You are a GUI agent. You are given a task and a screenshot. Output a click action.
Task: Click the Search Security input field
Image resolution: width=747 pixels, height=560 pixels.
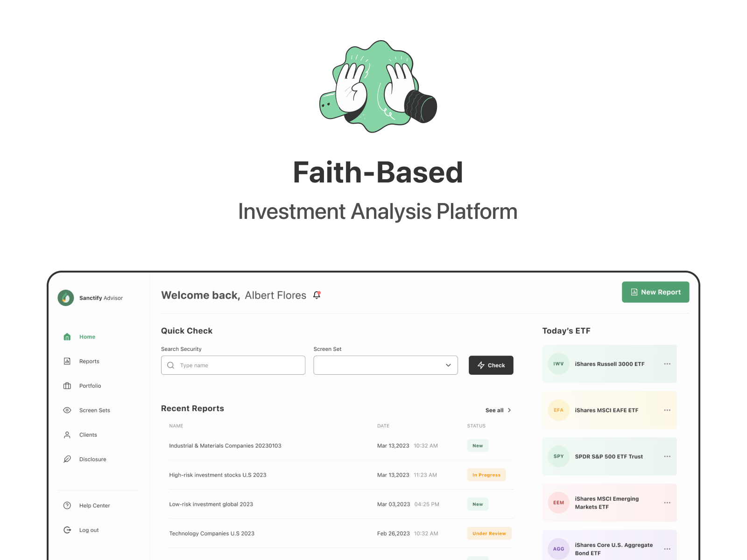pos(233,365)
